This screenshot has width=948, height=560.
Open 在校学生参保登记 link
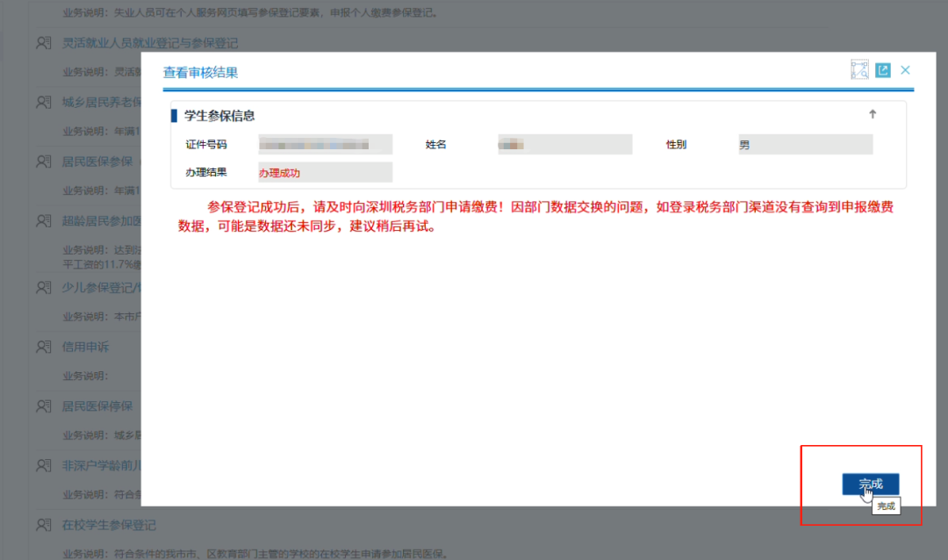click(x=109, y=525)
